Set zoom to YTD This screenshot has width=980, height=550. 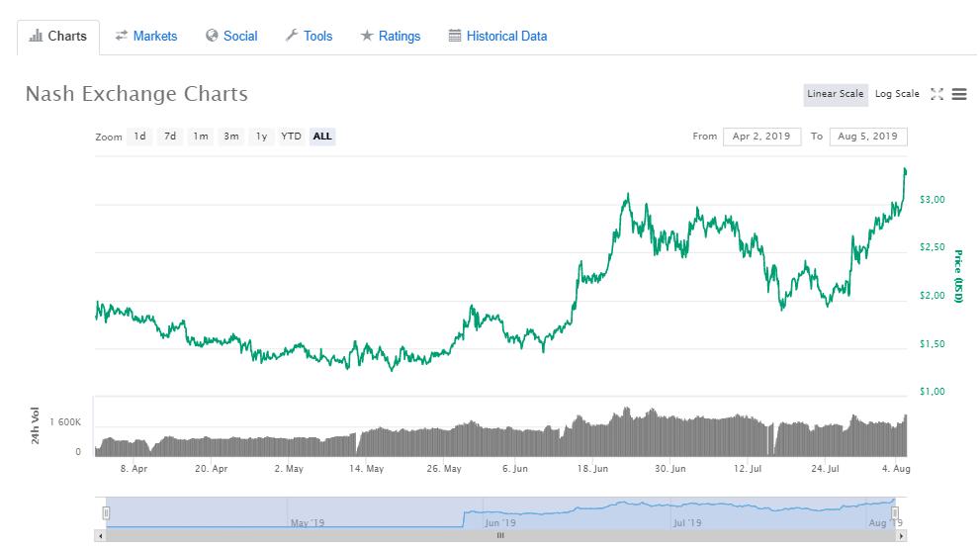292,137
